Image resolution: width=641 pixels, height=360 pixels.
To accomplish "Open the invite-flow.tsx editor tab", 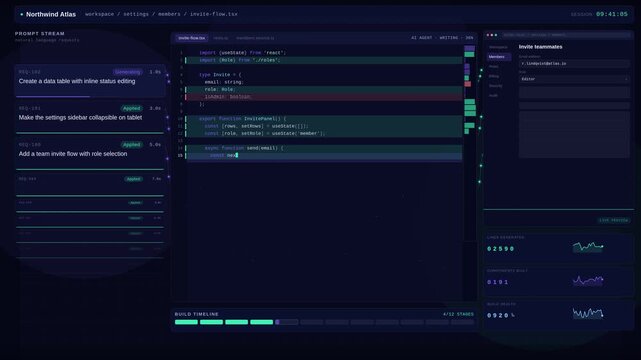I will [x=192, y=38].
